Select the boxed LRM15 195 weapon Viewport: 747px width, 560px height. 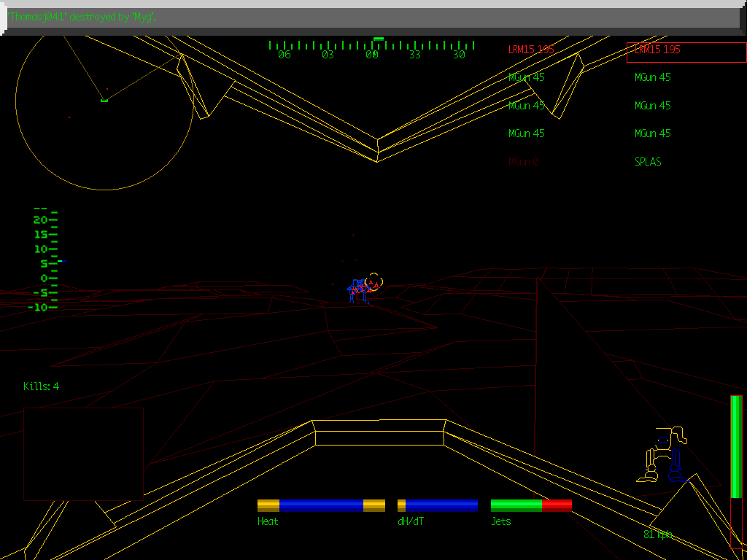coord(686,51)
